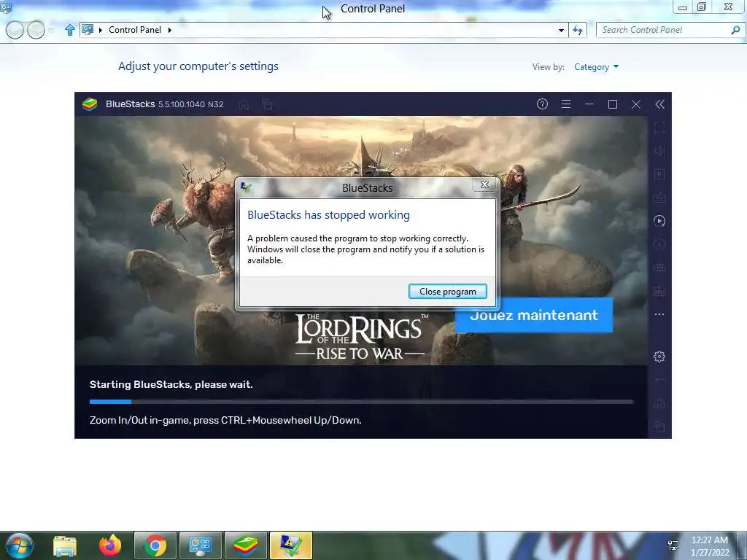Click the search magnifier in Control Panel

click(x=735, y=30)
